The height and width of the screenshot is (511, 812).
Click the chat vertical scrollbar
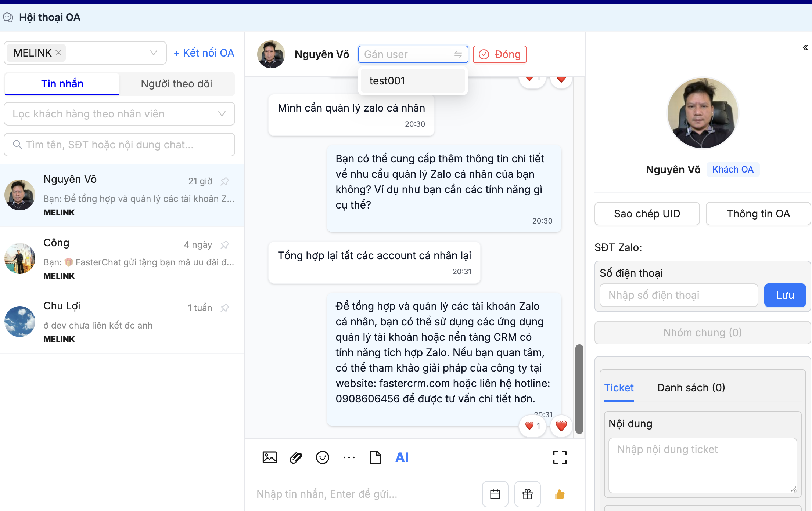tap(579, 389)
